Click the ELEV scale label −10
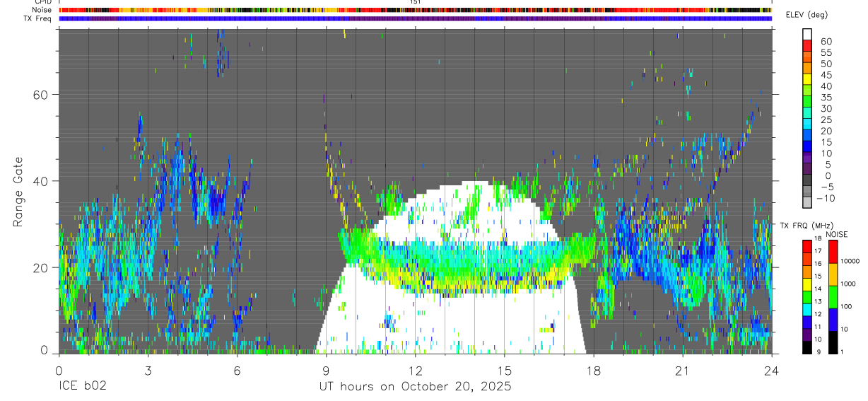The image size is (868, 401). 826,199
